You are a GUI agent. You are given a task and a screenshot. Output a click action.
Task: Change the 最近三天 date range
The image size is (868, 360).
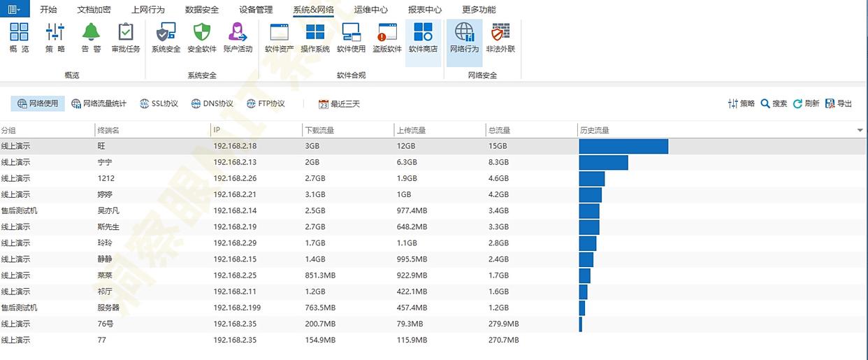[339, 103]
